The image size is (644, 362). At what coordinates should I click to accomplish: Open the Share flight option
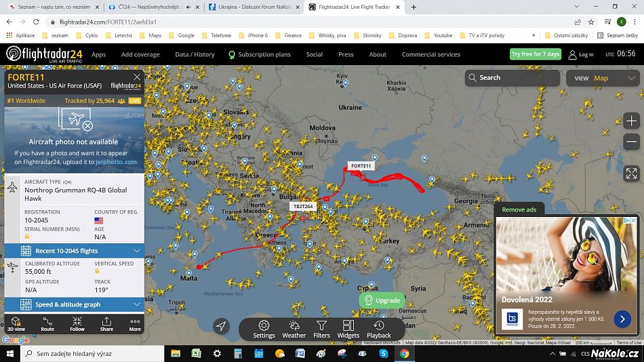106,324
